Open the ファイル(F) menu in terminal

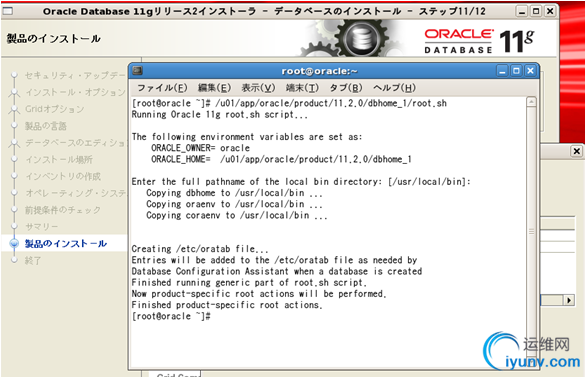tap(162, 88)
